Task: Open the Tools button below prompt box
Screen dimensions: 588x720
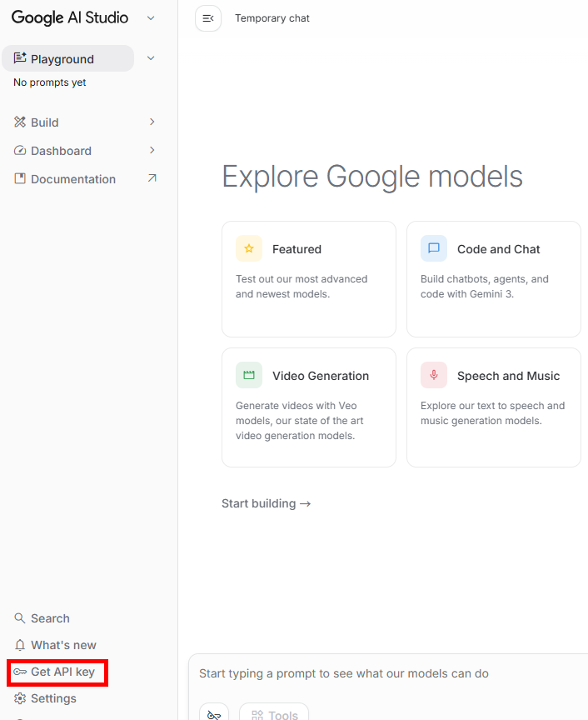Action: (x=274, y=714)
